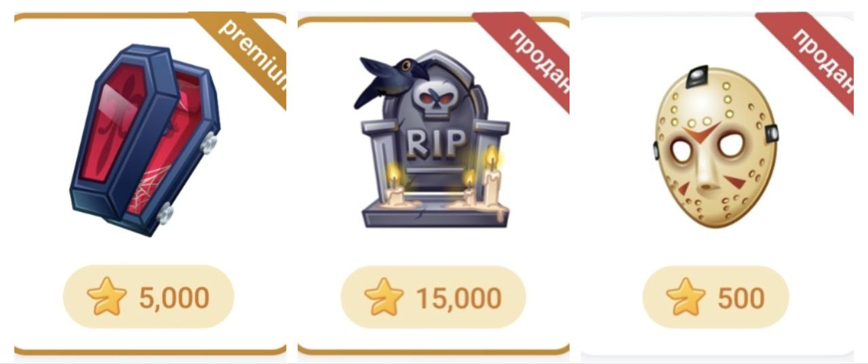Click the 500 stars price button

[x=715, y=297]
